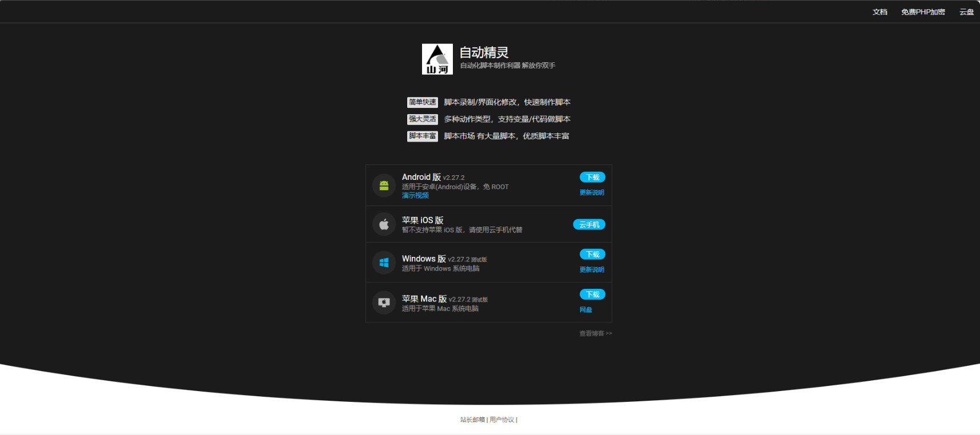The width and height of the screenshot is (980, 435).
Task: Click text 适用于 Windows 系统电脑
Action: click(441, 268)
